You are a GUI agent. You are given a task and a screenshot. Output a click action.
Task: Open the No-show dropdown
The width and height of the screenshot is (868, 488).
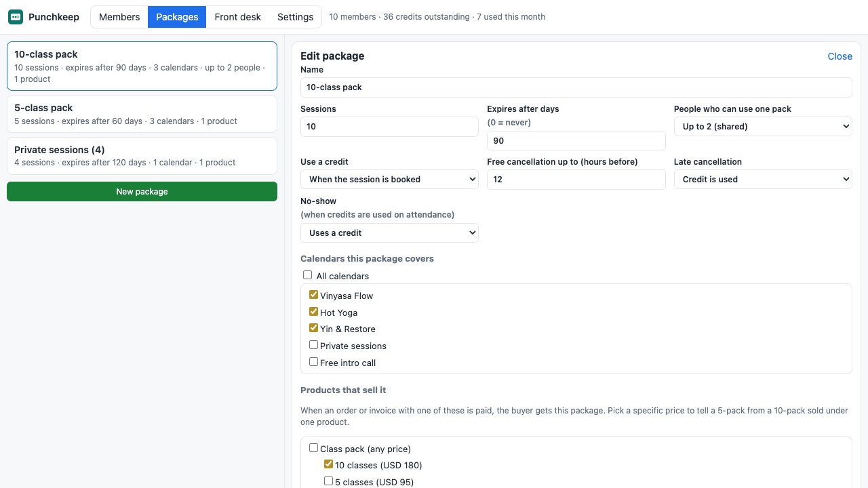tap(389, 232)
